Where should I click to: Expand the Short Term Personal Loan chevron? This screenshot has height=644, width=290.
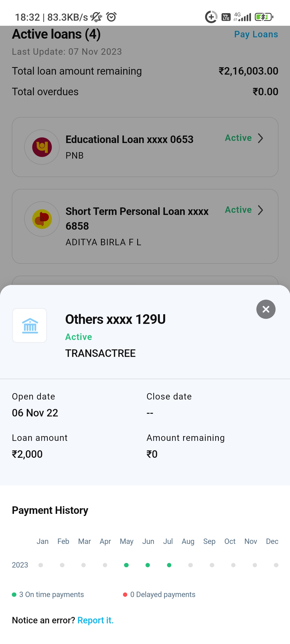[x=260, y=210]
